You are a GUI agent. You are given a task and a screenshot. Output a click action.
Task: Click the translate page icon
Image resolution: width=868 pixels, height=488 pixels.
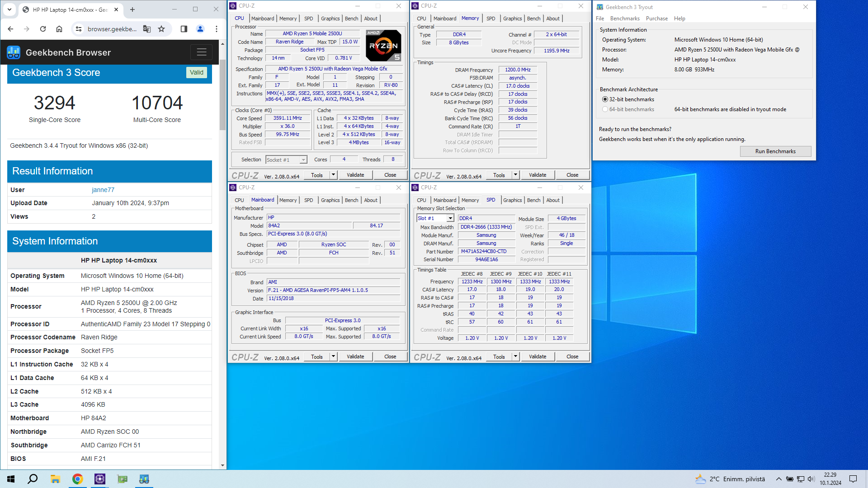coord(147,29)
